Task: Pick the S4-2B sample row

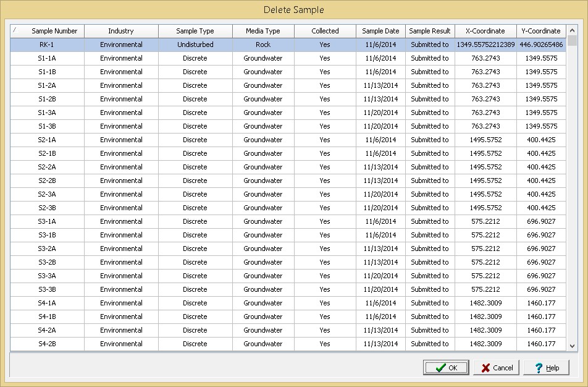Action: (48, 344)
